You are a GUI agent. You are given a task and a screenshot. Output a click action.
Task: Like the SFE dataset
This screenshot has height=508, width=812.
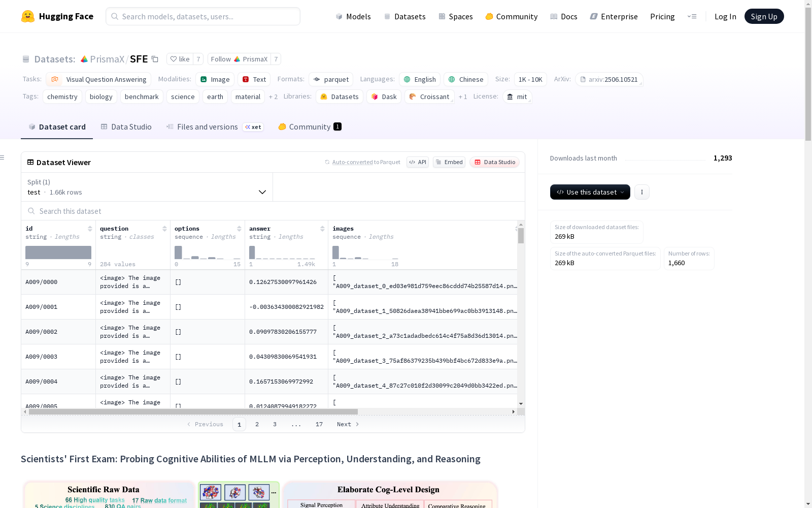point(180,59)
